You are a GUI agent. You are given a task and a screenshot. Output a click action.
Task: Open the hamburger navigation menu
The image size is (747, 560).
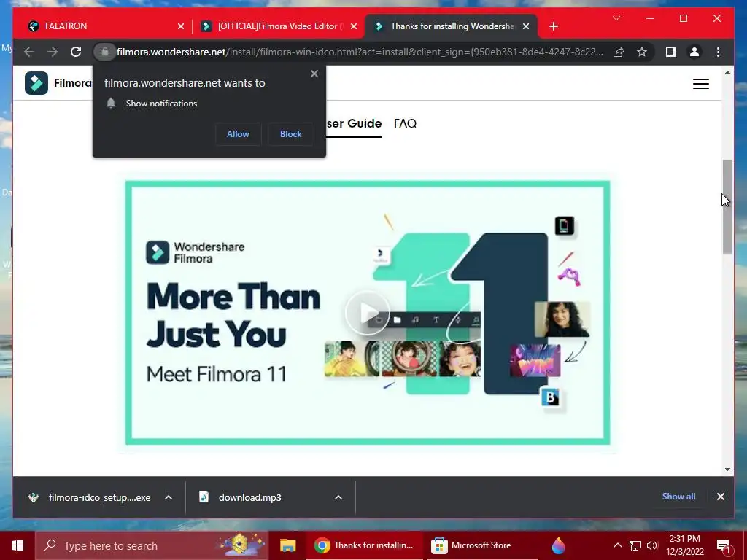[x=701, y=84]
